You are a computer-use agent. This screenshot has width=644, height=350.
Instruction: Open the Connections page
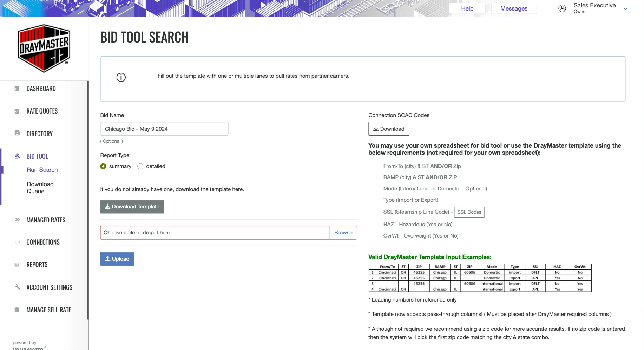coord(43,242)
